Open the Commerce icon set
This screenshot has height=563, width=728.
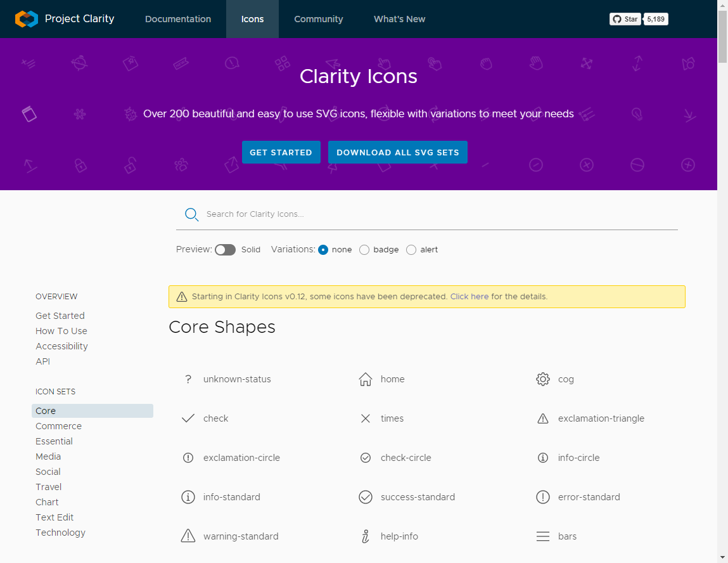tap(58, 426)
